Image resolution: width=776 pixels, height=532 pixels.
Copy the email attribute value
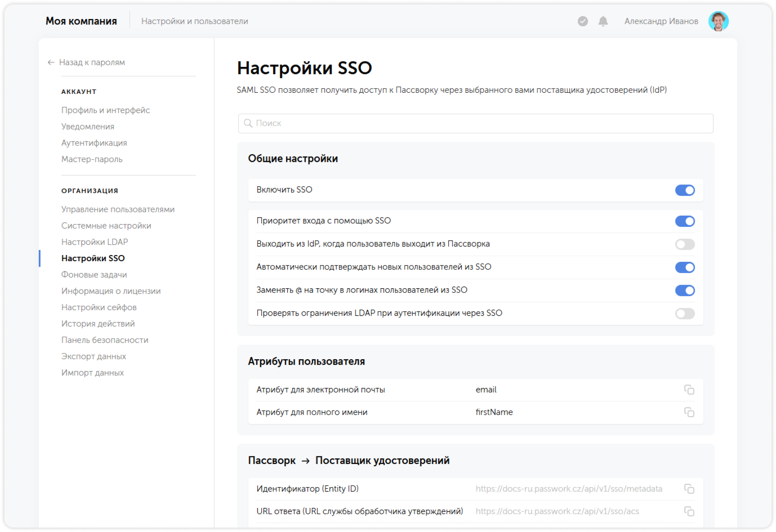690,389
